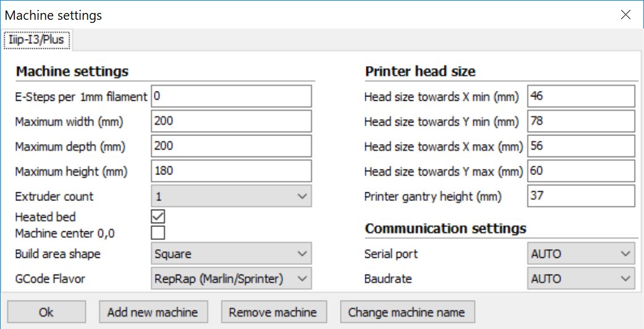This screenshot has height=329, width=644.
Task: Click the Maximum width (mm) field
Action: 231,121
